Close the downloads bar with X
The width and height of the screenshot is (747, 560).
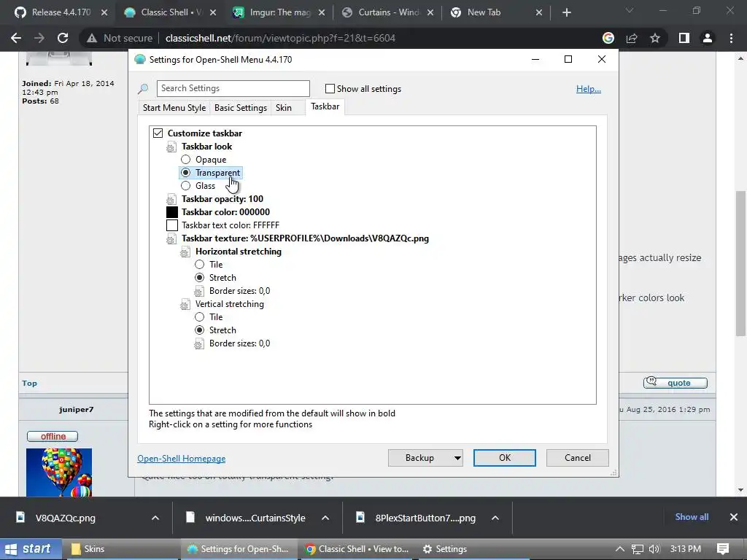click(734, 517)
